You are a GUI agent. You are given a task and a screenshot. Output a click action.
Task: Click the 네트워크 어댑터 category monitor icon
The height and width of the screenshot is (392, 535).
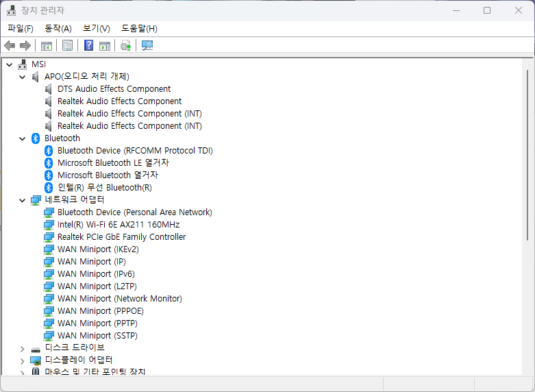[36, 200]
